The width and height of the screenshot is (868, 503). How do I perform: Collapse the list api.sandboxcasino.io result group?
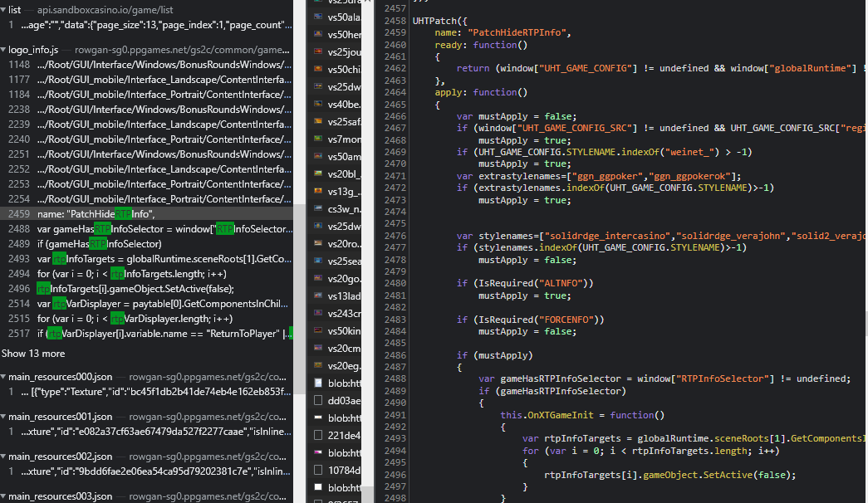[4, 10]
